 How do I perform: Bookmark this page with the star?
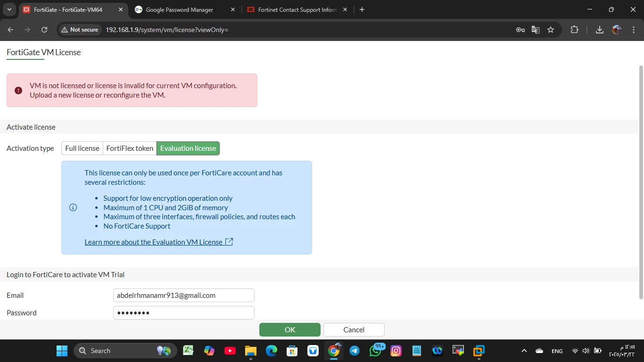pyautogui.click(x=551, y=30)
